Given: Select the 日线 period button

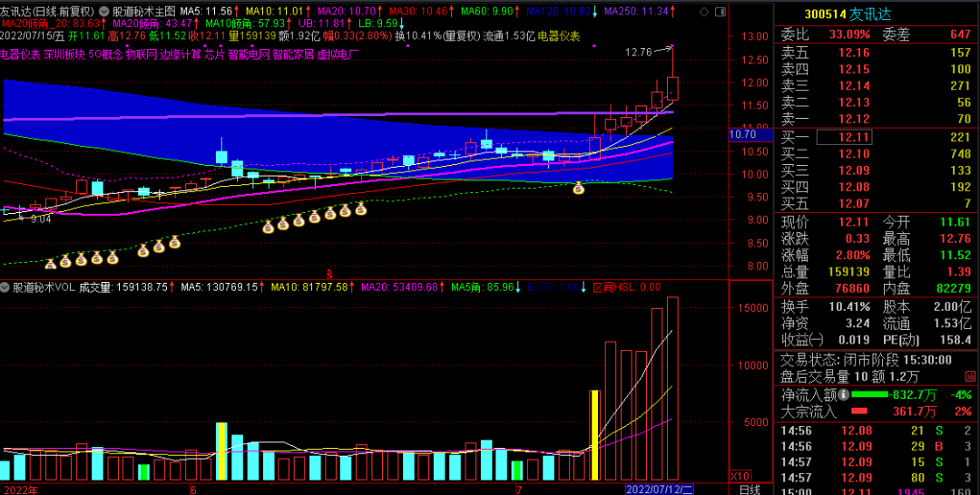Looking at the screenshot, I should pos(750,490).
